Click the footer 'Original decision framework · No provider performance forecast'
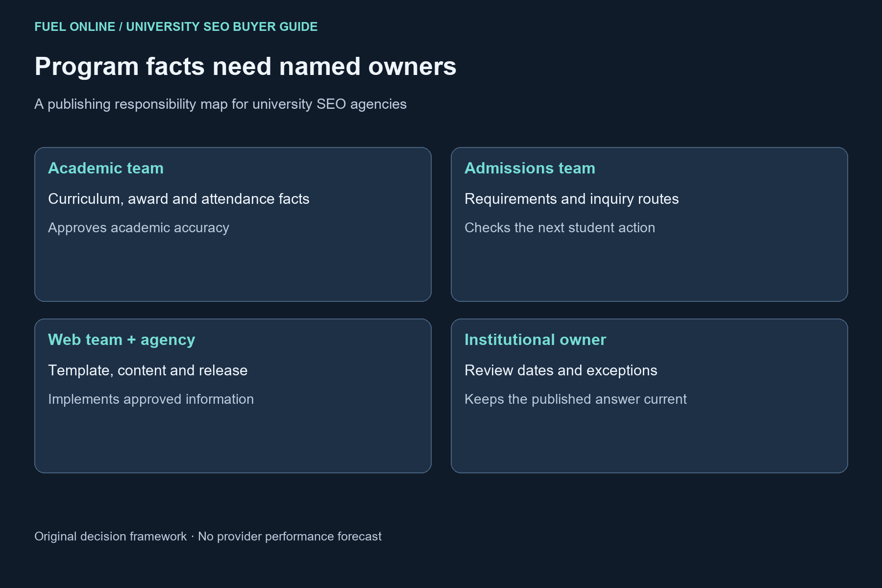 click(208, 537)
